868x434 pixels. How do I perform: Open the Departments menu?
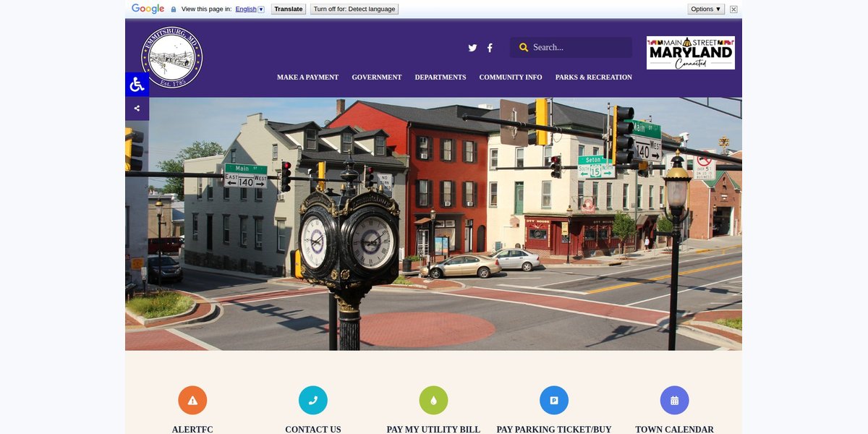click(x=441, y=77)
